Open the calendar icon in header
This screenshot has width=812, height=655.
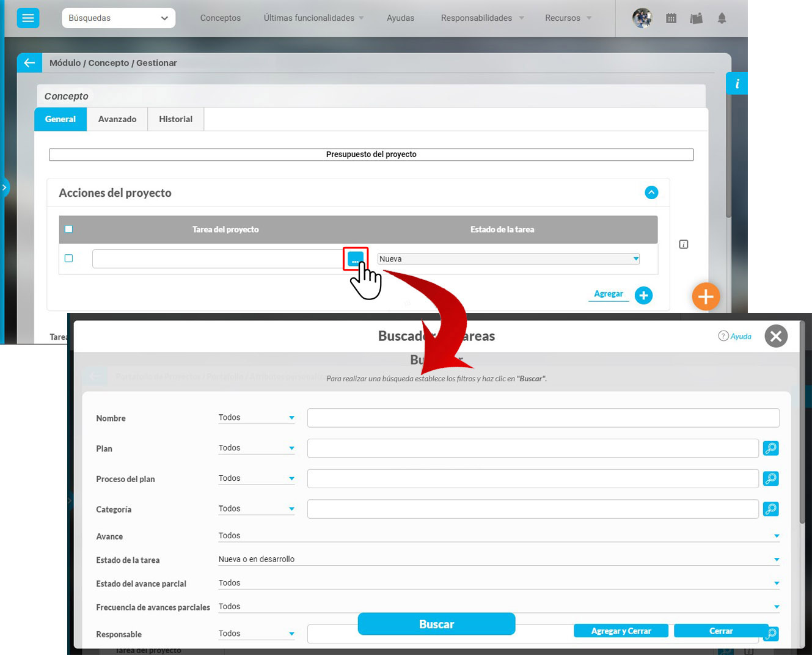(x=671, y=18)
